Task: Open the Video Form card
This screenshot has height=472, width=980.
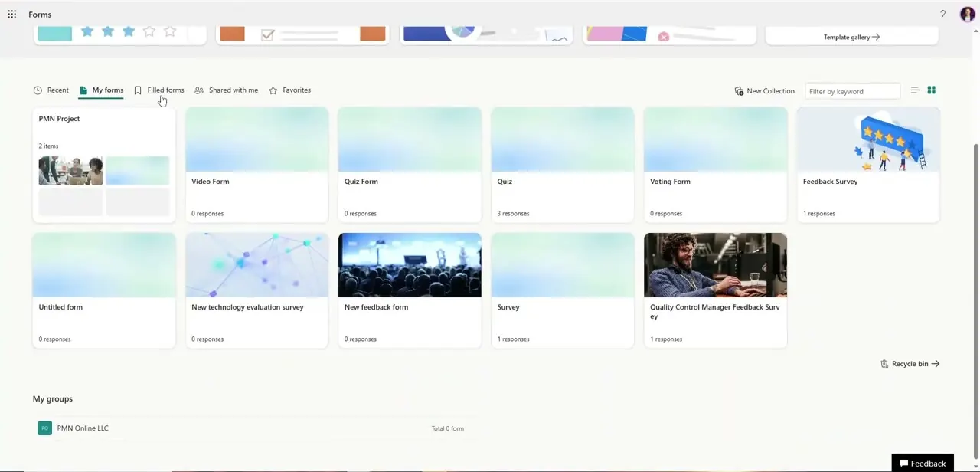Action: click(x=256, y=166)
